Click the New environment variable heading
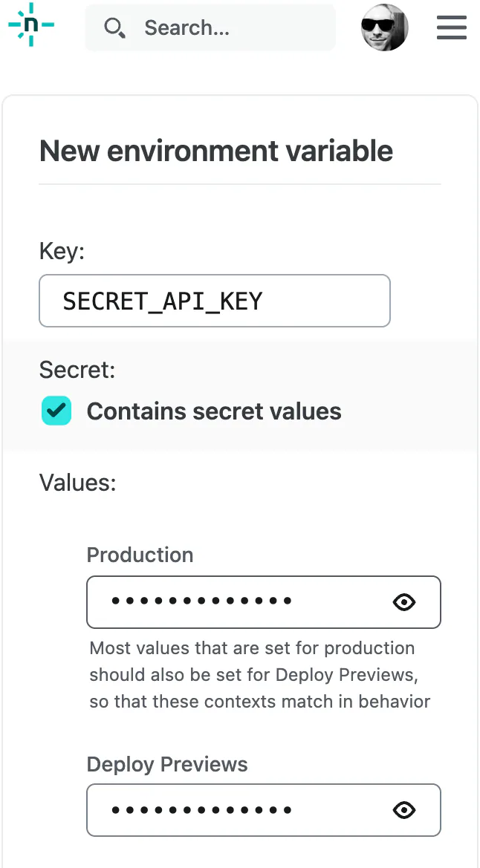 click(x=215, y=151)
